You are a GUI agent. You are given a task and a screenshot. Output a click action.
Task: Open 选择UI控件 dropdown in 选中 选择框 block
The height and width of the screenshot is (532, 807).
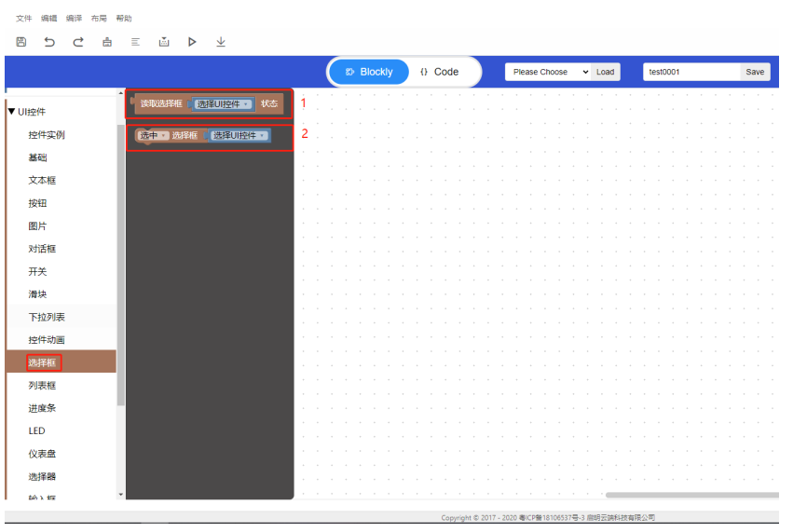point(239,135)
